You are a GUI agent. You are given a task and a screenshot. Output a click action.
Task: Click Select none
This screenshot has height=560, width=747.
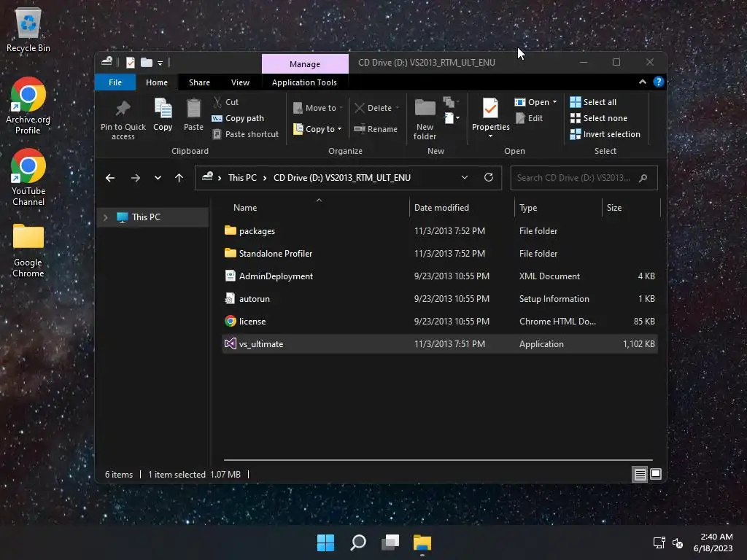[599, 118]
